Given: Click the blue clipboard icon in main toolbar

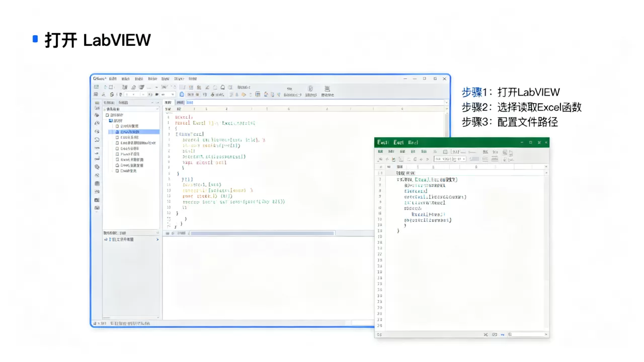Looking at the screenshot, I should (182, 95).
